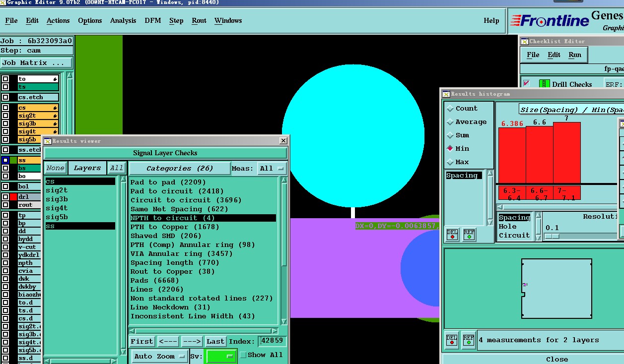Open the Auto Zoom dropdown

[159, 356]
